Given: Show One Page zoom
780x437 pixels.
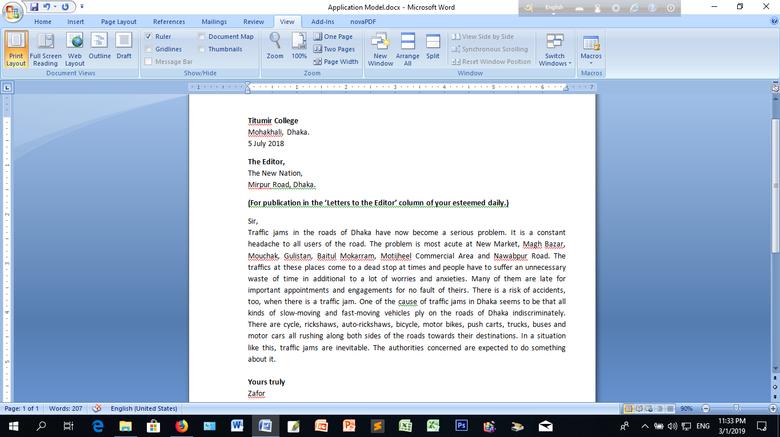Looking at the screenshot, I should (333, 36).
